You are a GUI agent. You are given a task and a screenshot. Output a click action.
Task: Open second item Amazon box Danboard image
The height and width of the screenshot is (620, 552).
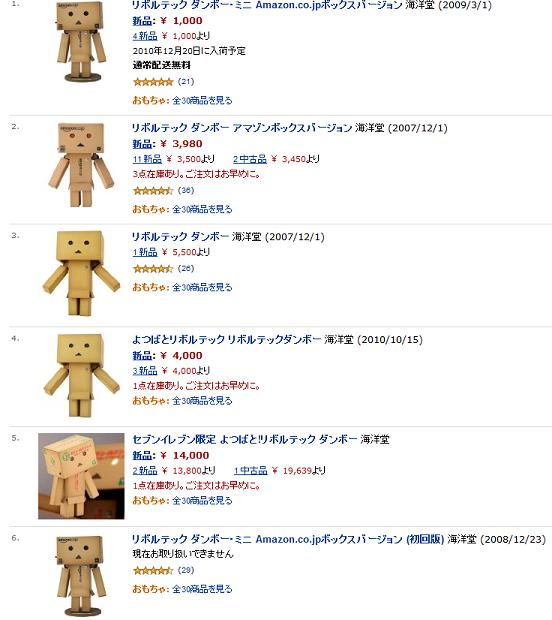[81, 165]
